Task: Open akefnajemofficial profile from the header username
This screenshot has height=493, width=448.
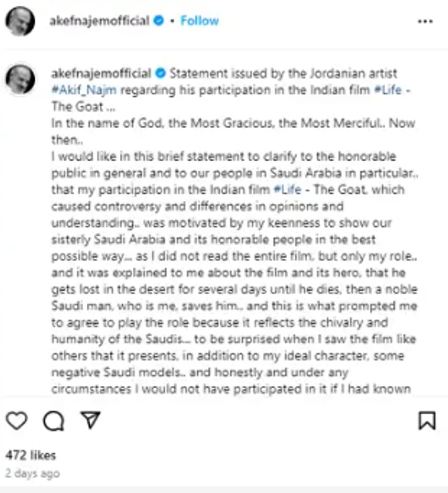Action: pyautogui.click(x=99, y=21)
